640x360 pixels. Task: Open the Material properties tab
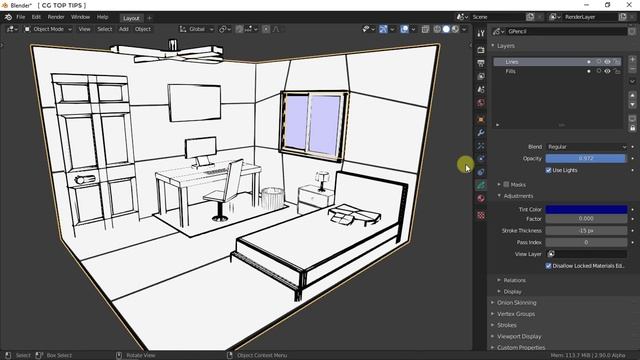point(481,198)
